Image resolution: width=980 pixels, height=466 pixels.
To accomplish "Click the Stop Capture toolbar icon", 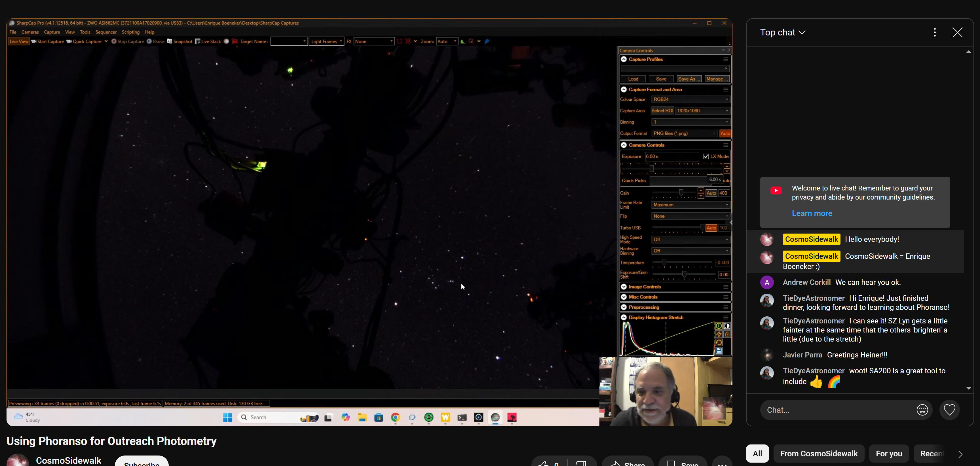I will point(114,41).
